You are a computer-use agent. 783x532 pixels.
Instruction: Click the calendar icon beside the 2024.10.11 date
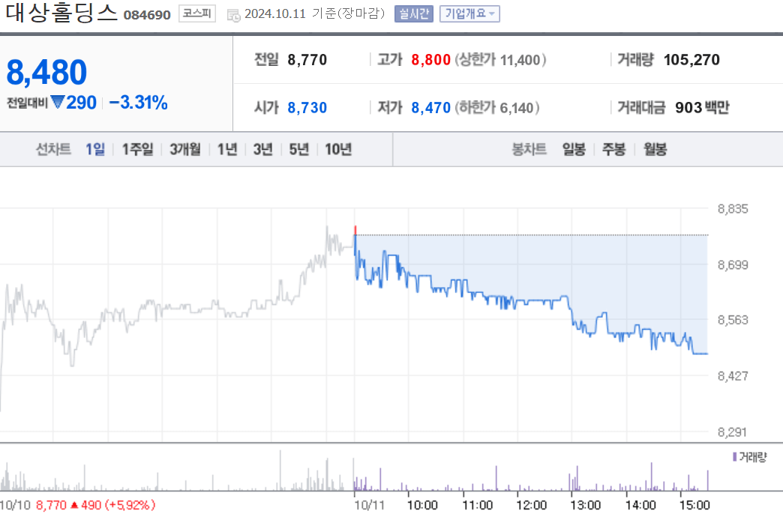pyautogui.click(x=233, y=15)
